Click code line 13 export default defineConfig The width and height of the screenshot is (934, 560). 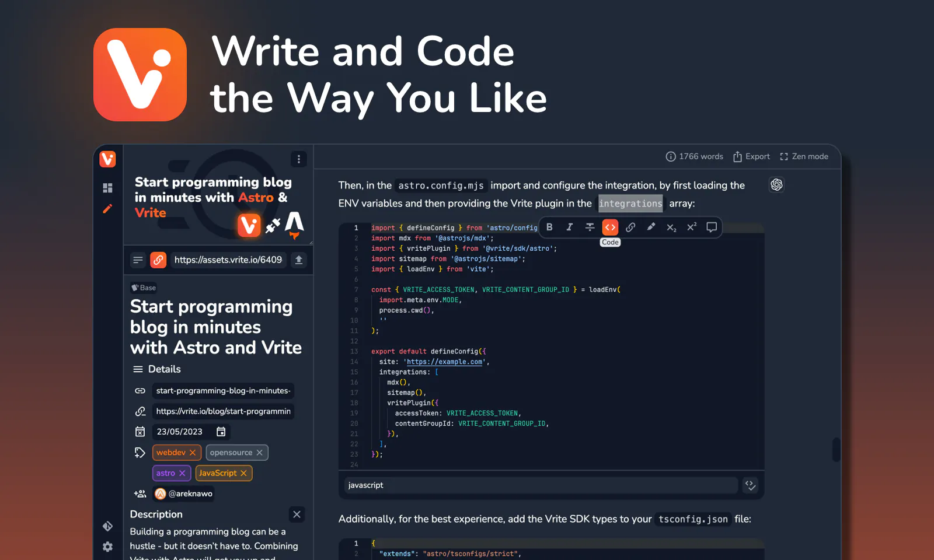point(428,351)
